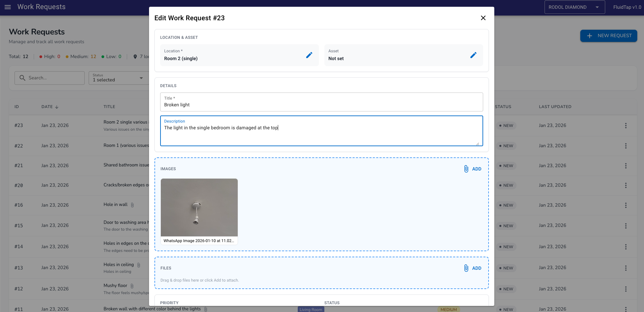Click the attachment icon next to Hole in wall

pyautogui.click(x=132, y=205)
